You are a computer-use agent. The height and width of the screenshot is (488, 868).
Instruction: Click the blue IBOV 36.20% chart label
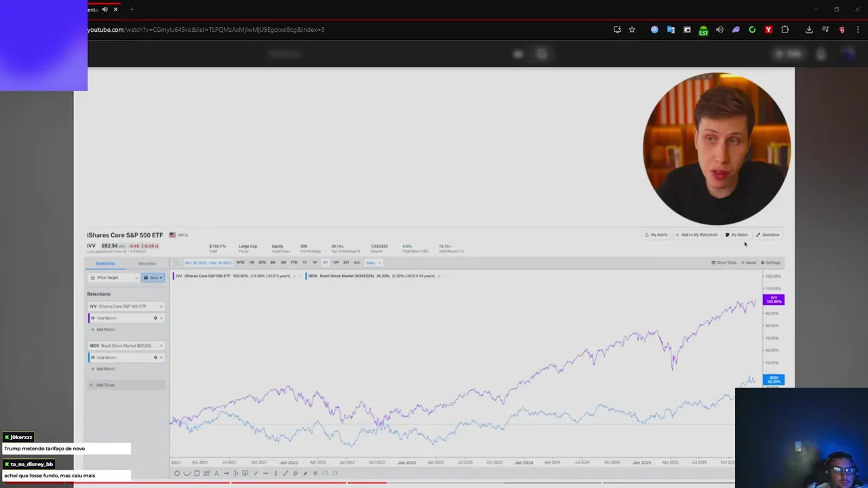[x=773, y=380]
